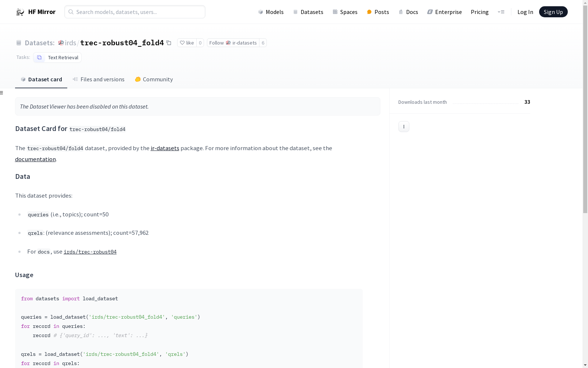The width and height of the screenshot is (588, 368).
Task: Click downloads last month value 33
Action: (527, 102)
